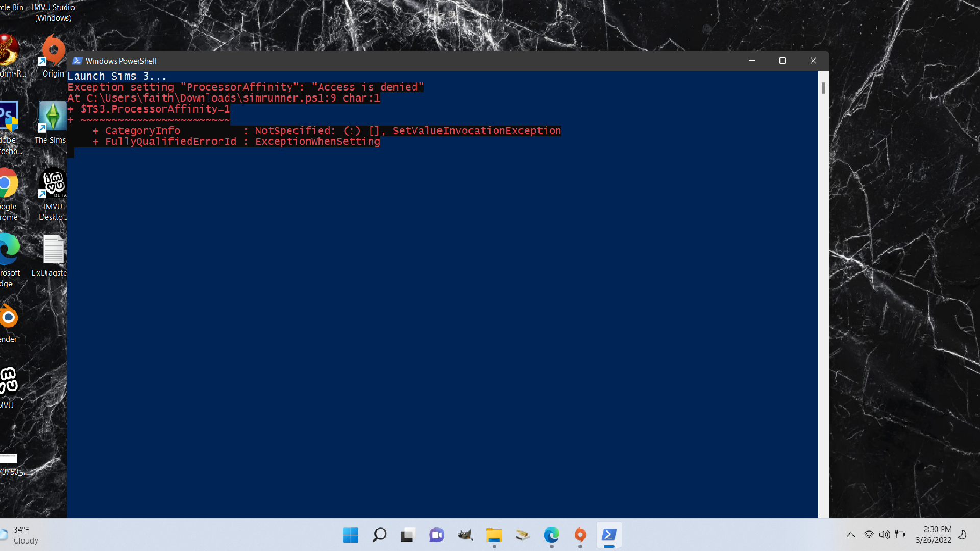Expand the hidden system tray icons chevron

(x=850, y=535)
